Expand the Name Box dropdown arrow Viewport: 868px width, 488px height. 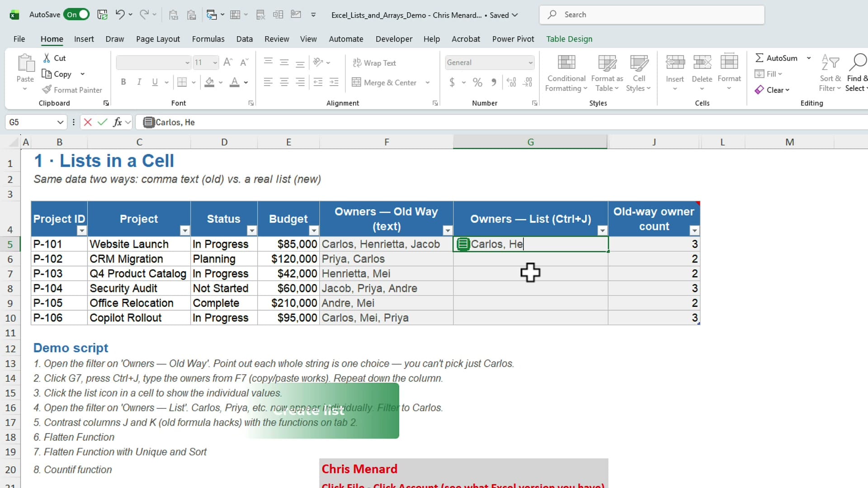60,122
